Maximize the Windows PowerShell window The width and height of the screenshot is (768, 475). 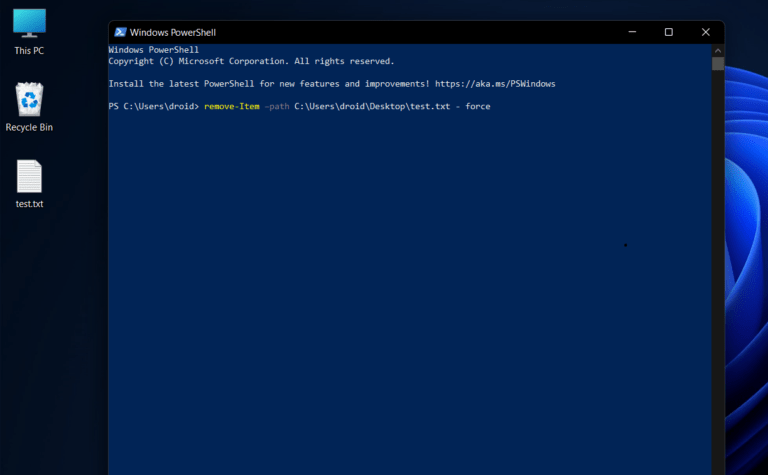(x=669, y=32)
